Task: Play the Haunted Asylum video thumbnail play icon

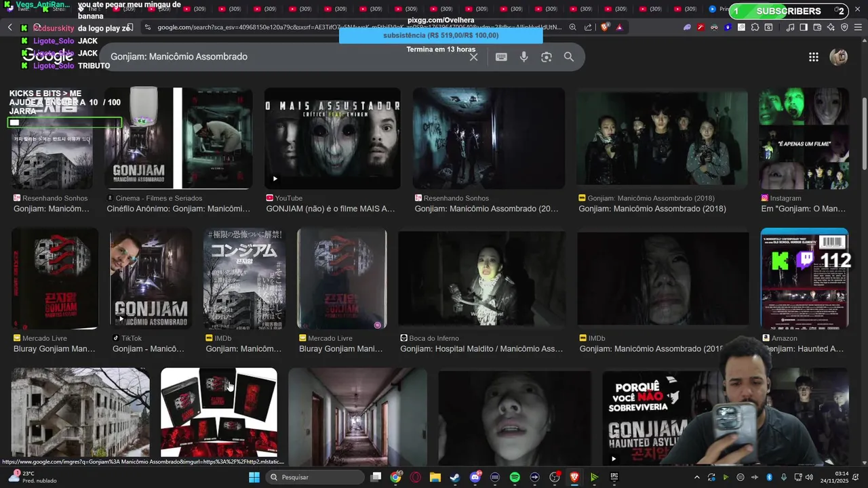Action: coord(614,458)
